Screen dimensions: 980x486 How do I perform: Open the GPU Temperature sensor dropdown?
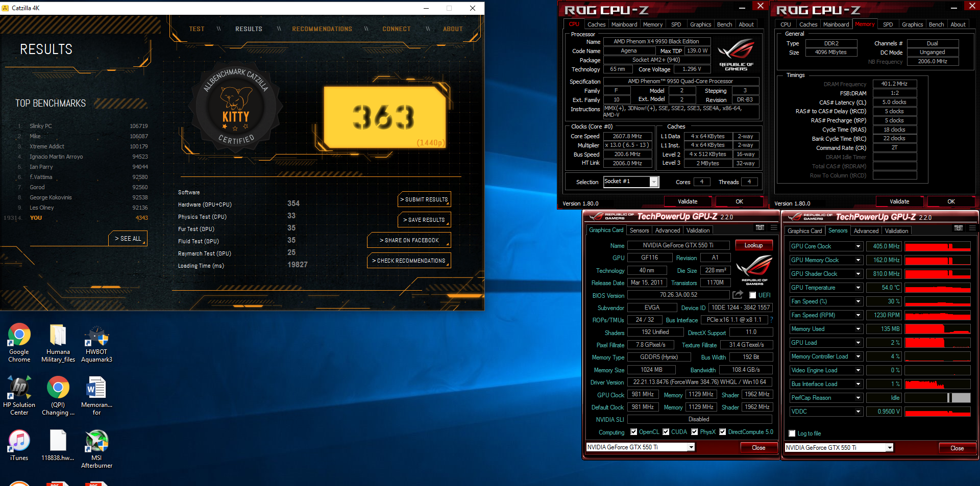858,288
